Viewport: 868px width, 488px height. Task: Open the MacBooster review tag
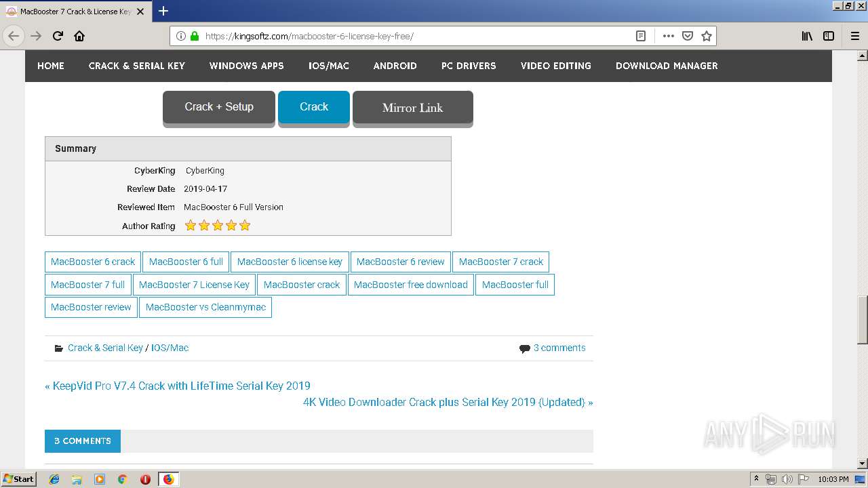(x=91, y=307)
